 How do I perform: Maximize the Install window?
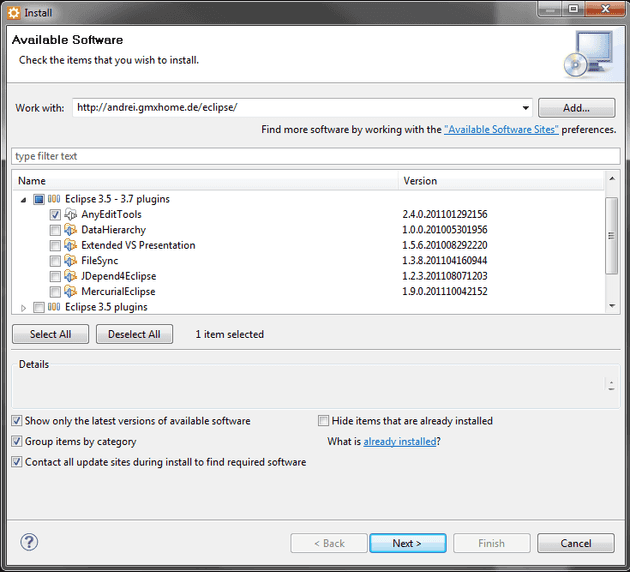(573, 9)
